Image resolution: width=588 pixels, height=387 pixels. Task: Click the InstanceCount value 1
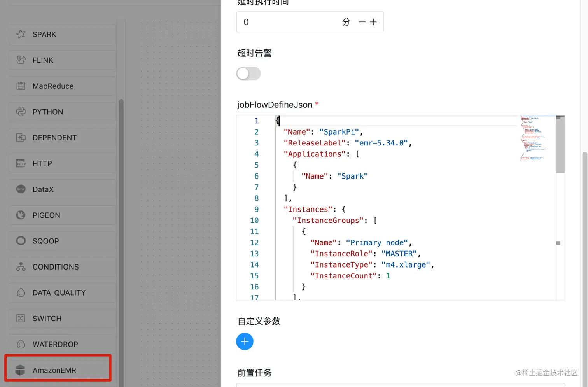pyautogui.click(x=388, y=276)
